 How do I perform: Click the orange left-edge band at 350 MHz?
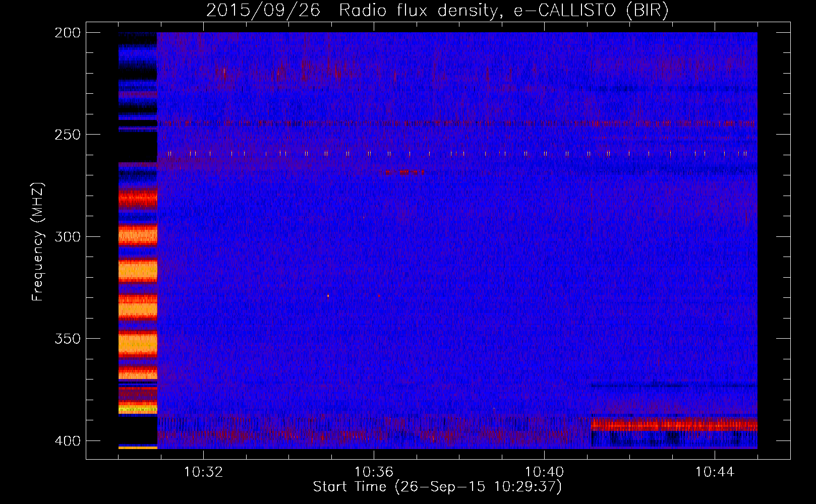pyautogui.click(x=138, y=344)
